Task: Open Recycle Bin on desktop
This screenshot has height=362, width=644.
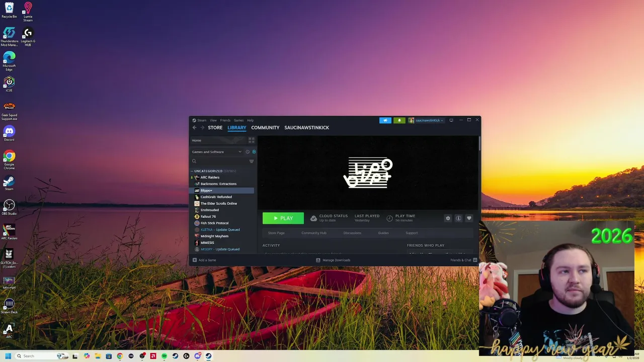Action: pos(9,10)
